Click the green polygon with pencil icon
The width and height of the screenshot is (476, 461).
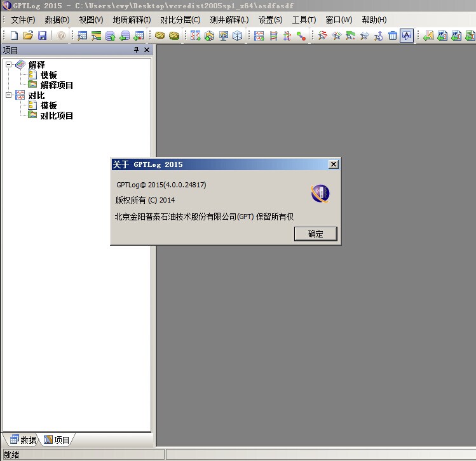click(350, 36)
